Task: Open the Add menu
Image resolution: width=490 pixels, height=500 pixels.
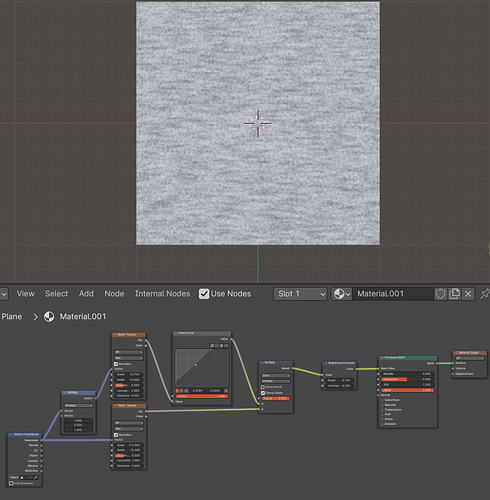Action: (86, 294)
